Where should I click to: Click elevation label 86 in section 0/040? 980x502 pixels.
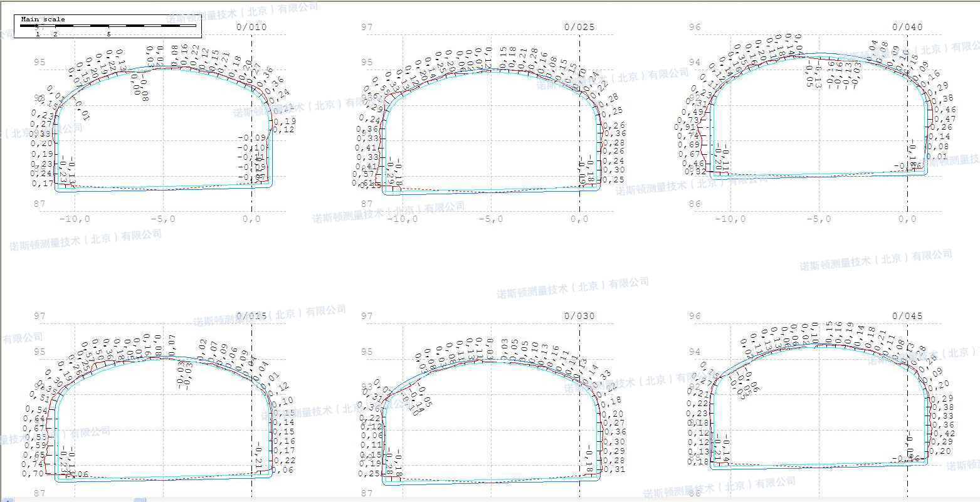point(695,204)
